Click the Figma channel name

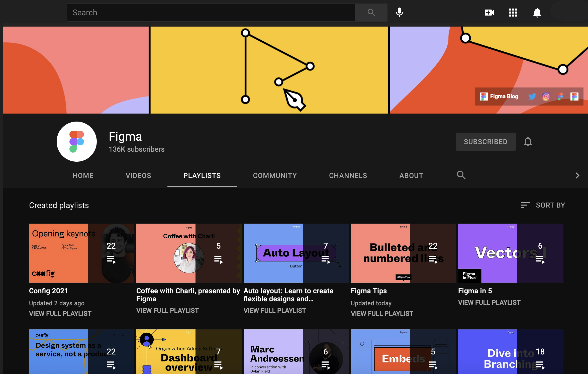pos(125,137)
